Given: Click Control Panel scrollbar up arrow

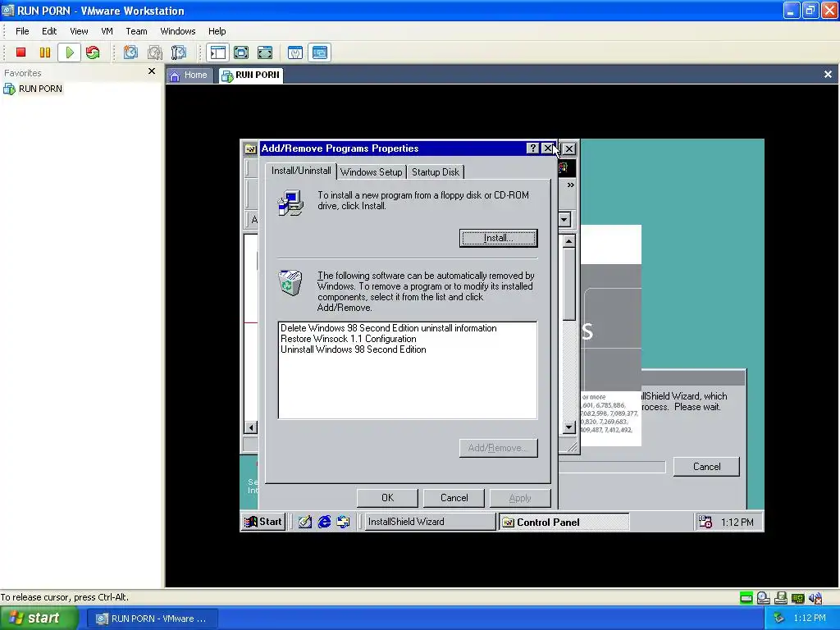Looking at the screenshot, I should (x=569, y=241).
